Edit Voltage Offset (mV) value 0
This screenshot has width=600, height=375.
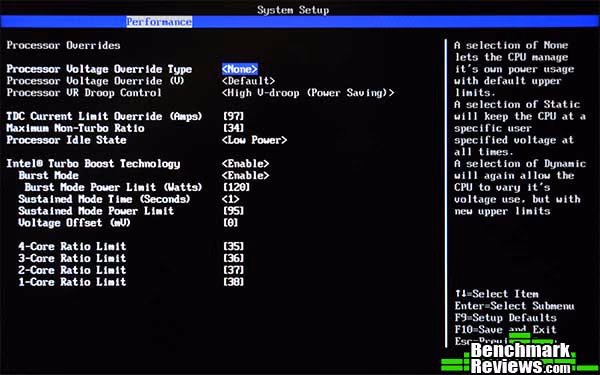click(230, 223)
